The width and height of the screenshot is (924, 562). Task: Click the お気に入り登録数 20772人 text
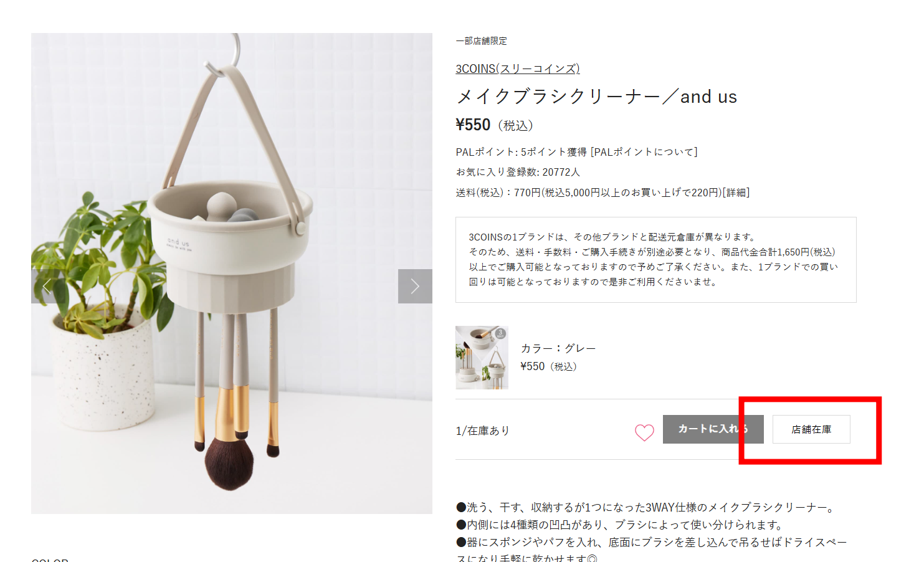pos(518,172)
